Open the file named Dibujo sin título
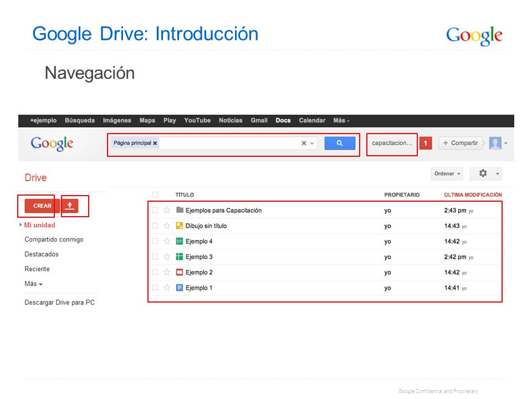532x399 pixels. 206,226
